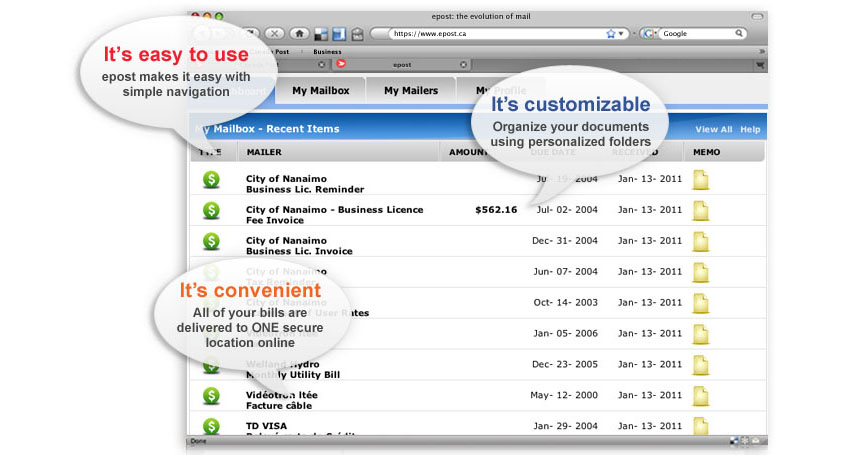
Task: Click the dollar icon for Business Licence Fee Invoice
Action: tap(211, 210)
